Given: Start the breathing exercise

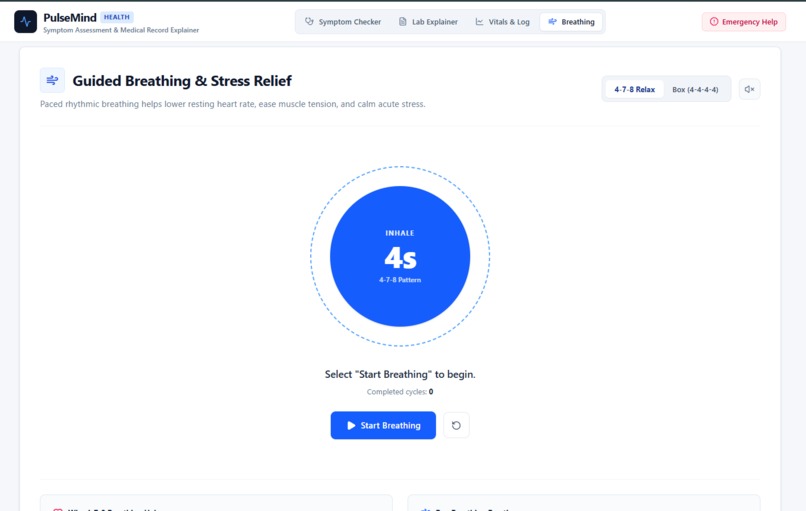Looking at the screenshot, I should [383, 425].
